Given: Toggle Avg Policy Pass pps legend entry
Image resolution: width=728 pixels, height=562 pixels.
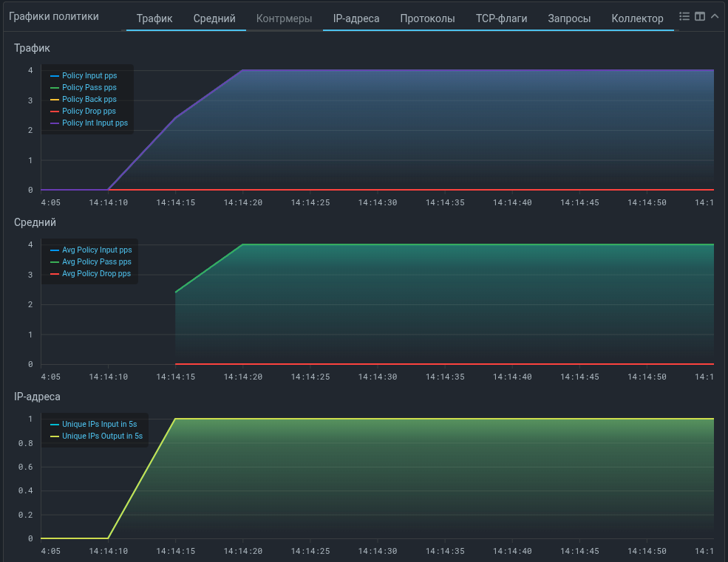Looking at the screenshot, I should (x=96, y=262).
